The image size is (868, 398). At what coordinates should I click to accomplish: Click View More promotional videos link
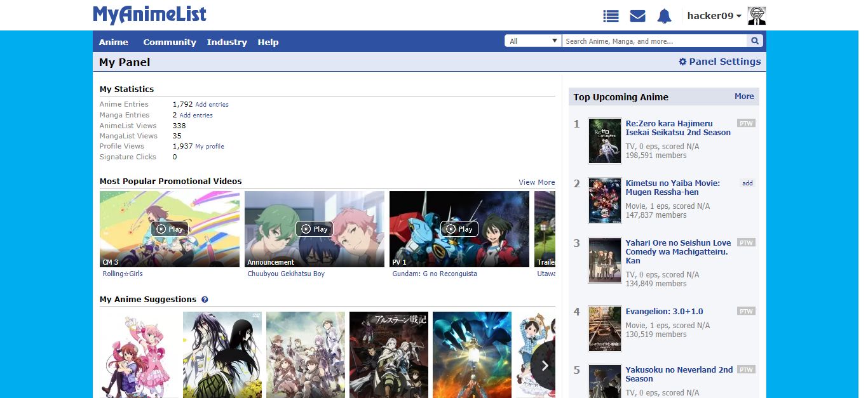click(x=536, y=182)
